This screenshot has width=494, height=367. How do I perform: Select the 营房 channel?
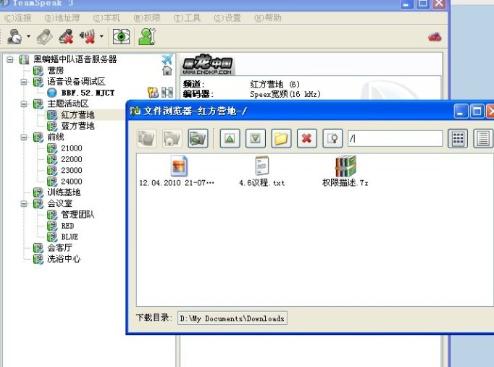click(x=55, y=70)
